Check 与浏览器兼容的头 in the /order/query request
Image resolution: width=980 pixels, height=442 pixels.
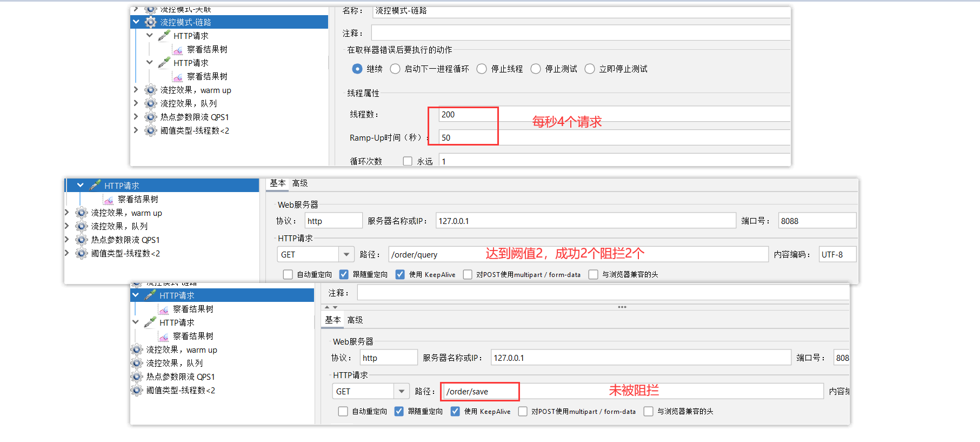[594, 274]
